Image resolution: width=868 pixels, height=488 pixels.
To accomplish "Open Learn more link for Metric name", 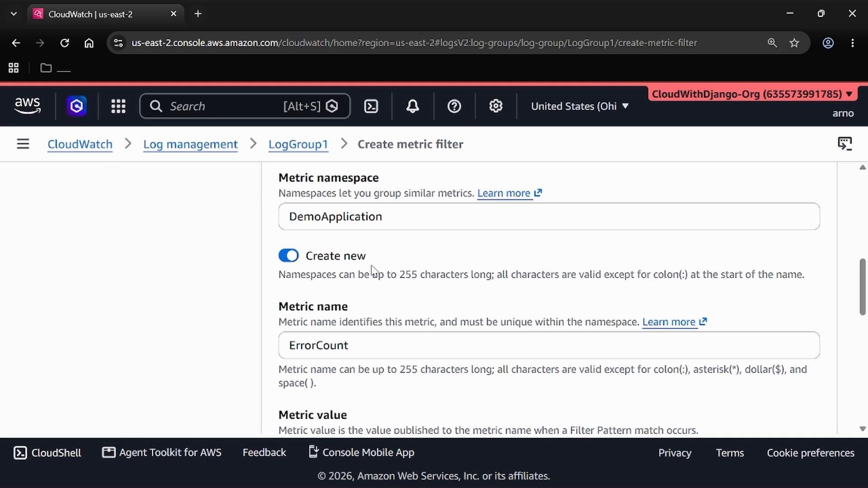I will click(675, 322).
